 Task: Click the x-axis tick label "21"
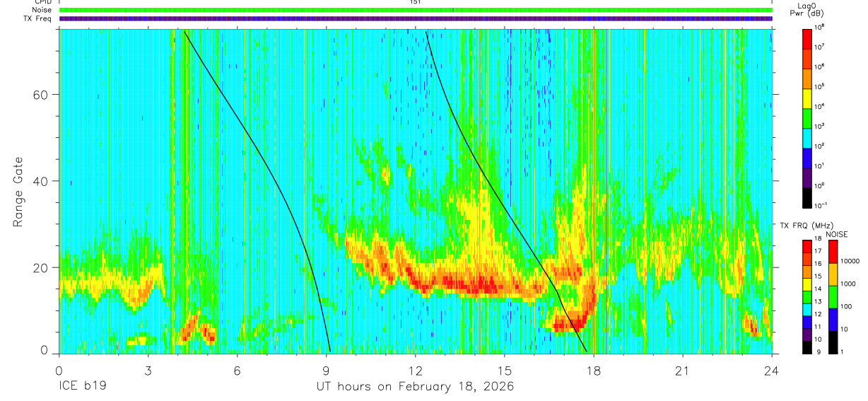point(683,371)
